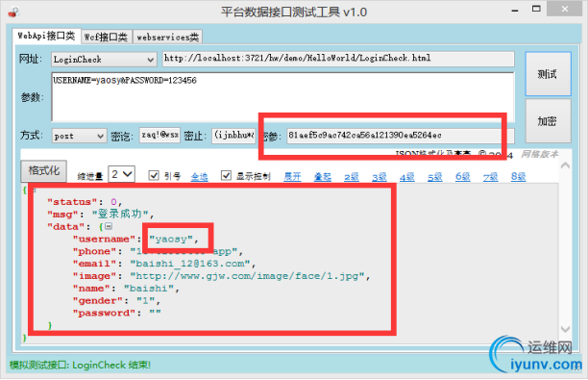This screenshot has height=380, width=588.
Task: Click the "gender" key in JSON
Action: tap(97, 301)
